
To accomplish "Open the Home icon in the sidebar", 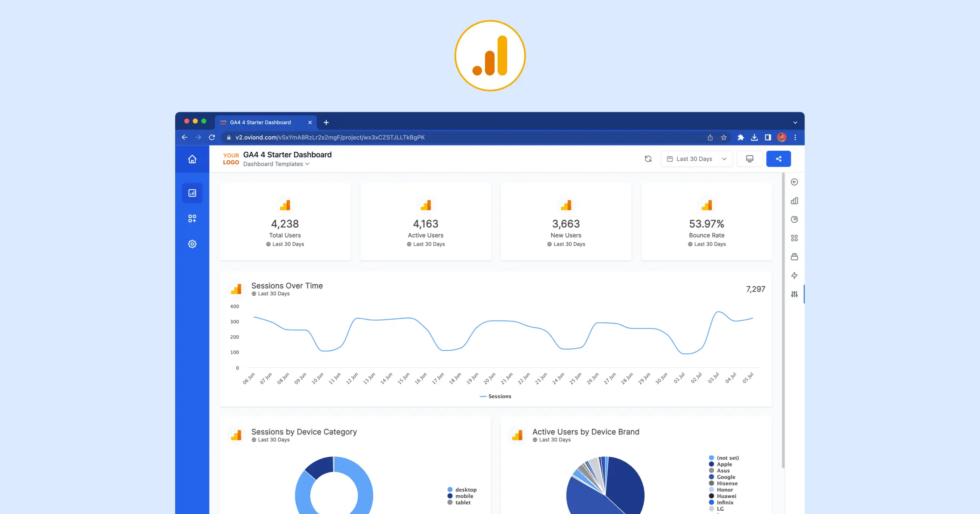I will click(192, 159).
